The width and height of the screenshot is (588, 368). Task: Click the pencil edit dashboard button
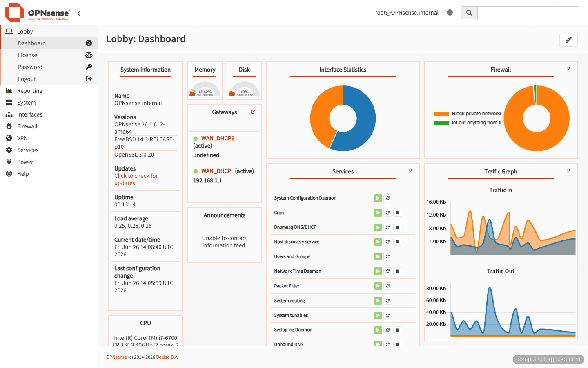[568, 40]
